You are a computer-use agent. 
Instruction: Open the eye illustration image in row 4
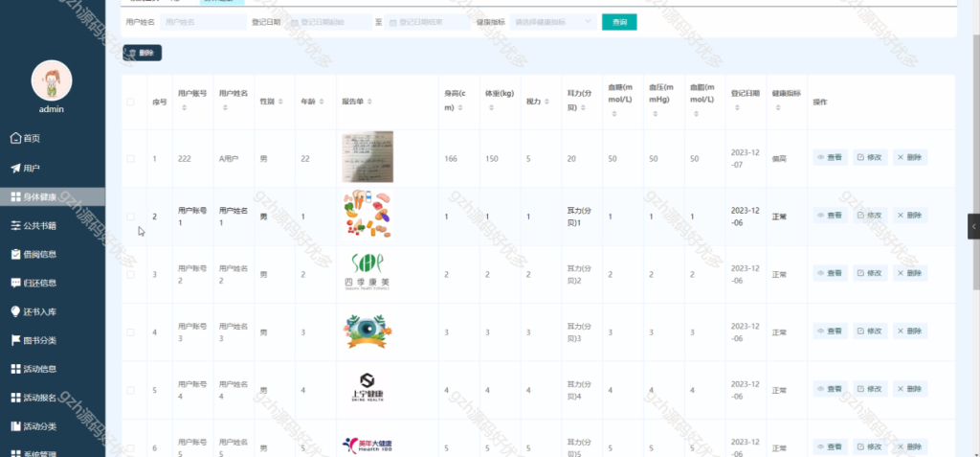point(367,331)
